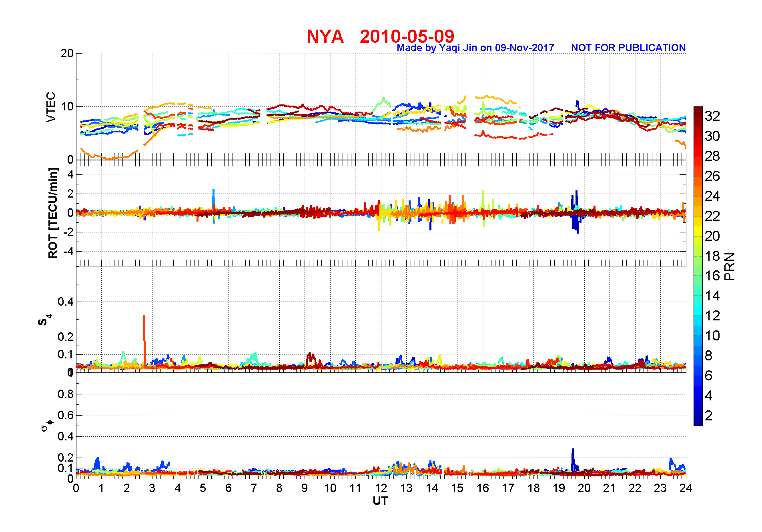Click the "17" UT x-axis tick label
This screenshot has height=532, width=762.
[x=508, y=488]
